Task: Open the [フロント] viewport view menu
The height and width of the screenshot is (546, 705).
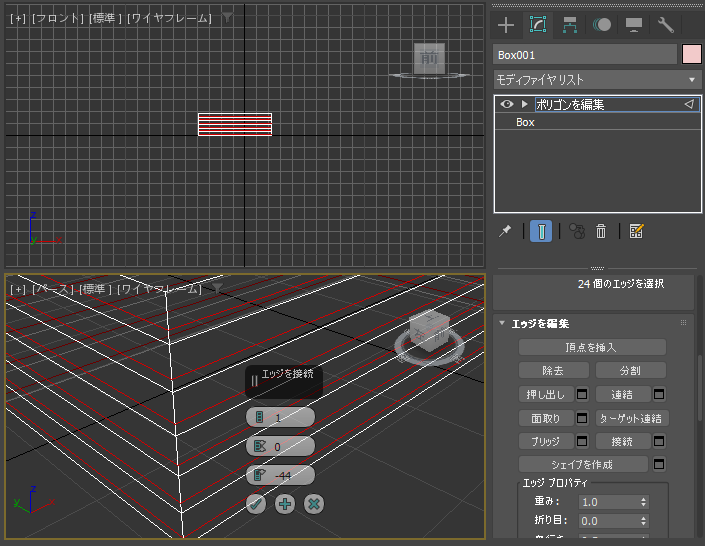Action: coord(58,18)
